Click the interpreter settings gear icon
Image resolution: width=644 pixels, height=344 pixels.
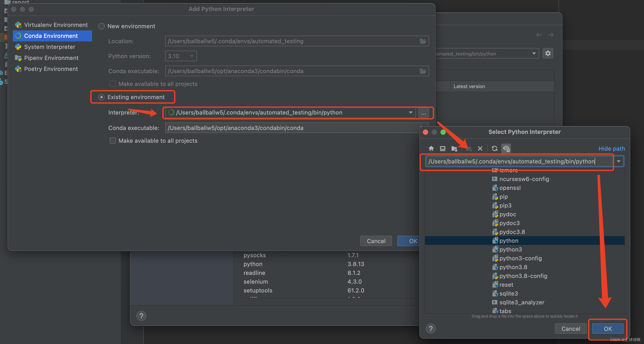pyautogui.click(x=548, y=53)
